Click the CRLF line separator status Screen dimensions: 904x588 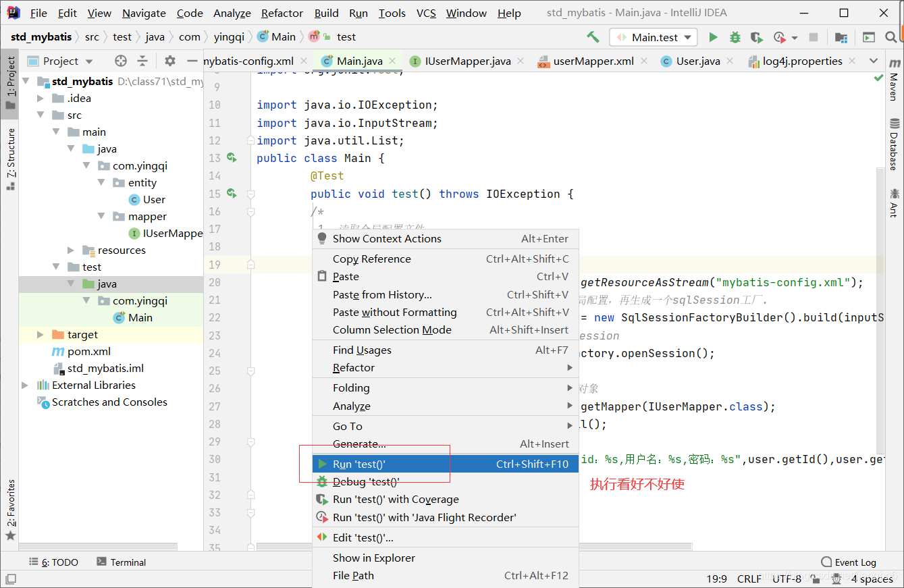point(749,579)
